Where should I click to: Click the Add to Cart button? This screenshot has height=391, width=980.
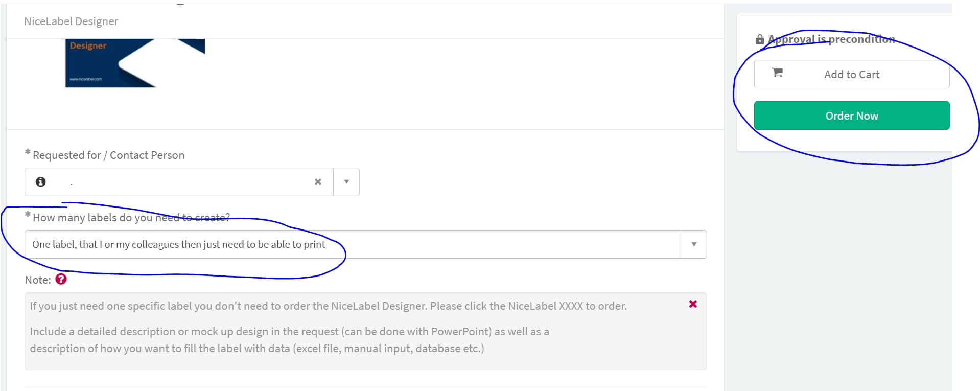coord(851,74)
